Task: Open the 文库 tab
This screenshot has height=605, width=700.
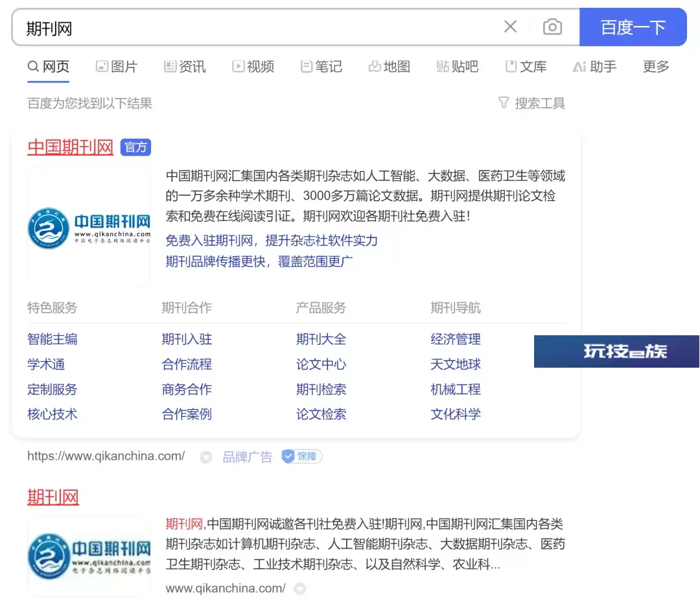Action: (x=526, y=67)
